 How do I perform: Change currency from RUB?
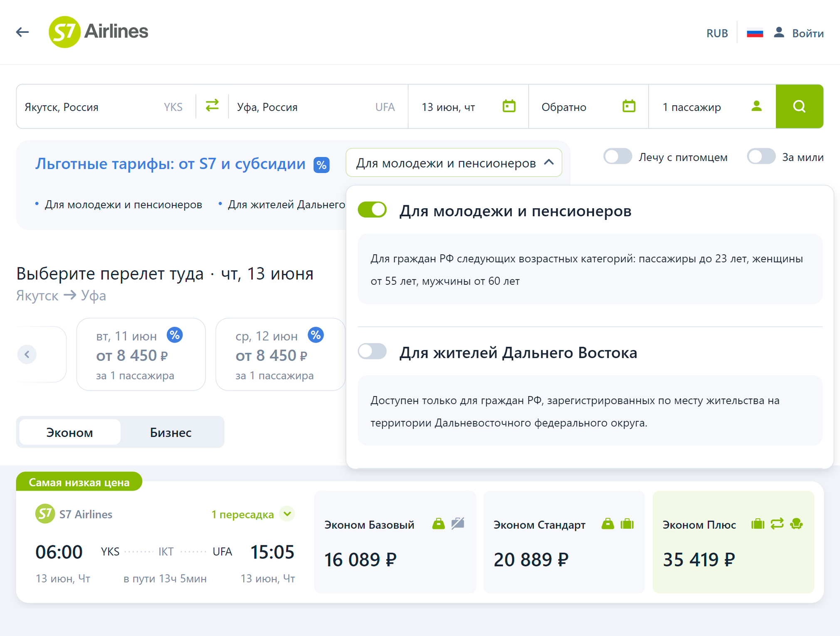717,33
